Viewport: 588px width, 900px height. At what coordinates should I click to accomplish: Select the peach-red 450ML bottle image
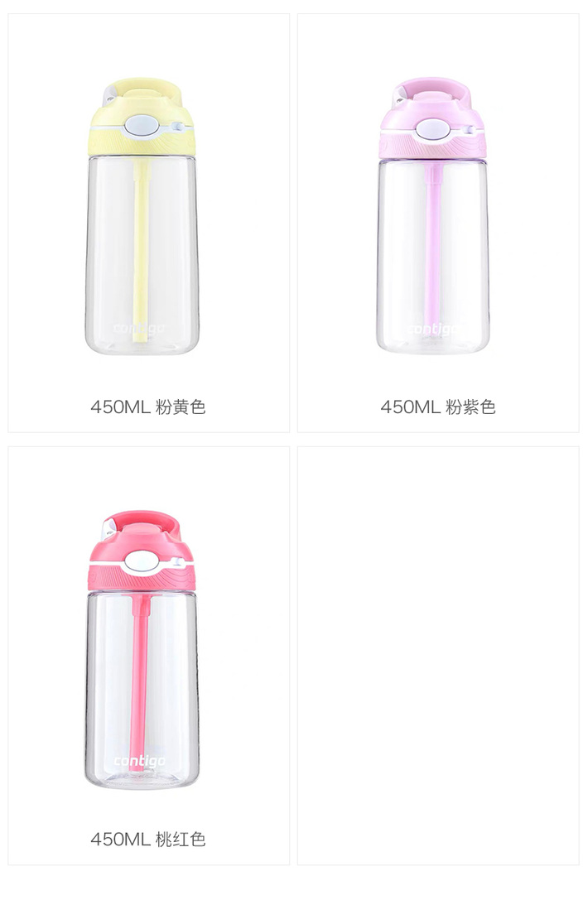pyautogui.click(x=142, y=649)
